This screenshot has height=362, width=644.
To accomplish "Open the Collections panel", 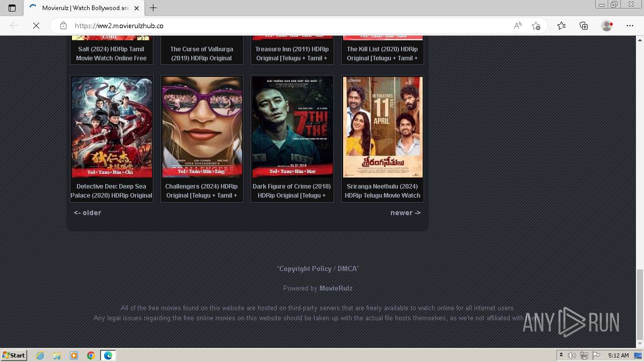I will 584,26.
